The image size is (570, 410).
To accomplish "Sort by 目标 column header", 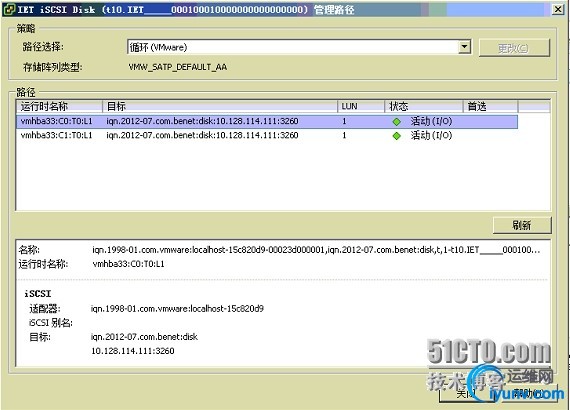I will 220,106.
